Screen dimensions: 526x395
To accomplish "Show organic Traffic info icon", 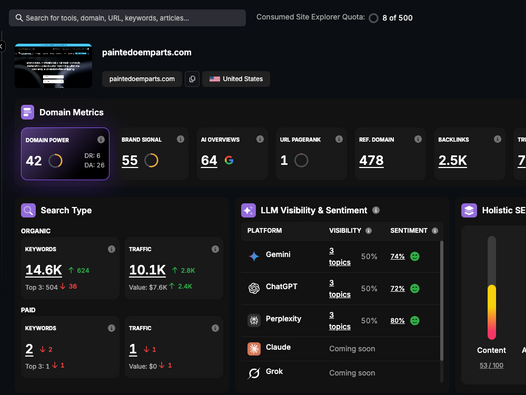I will click(215, 249).
